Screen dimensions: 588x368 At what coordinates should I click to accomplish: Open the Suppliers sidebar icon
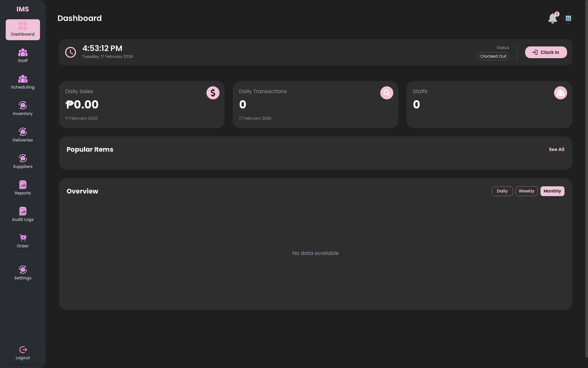click(23, 159)
